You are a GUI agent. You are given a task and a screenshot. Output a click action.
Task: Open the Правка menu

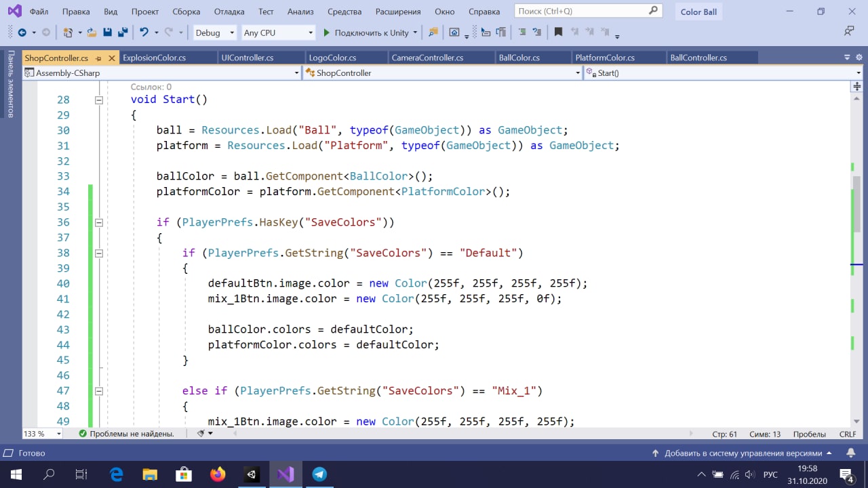click(x=76, y=12)
